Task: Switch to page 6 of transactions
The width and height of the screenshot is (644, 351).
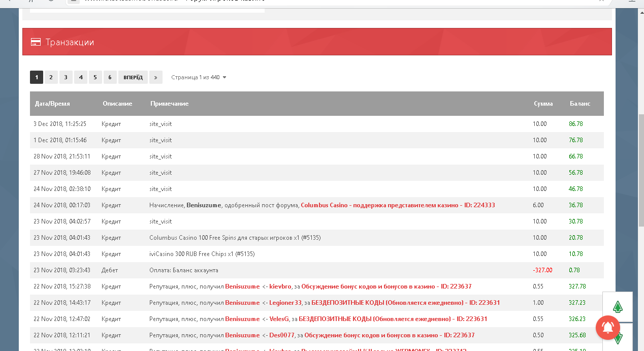Action: [x=110, y=77]
